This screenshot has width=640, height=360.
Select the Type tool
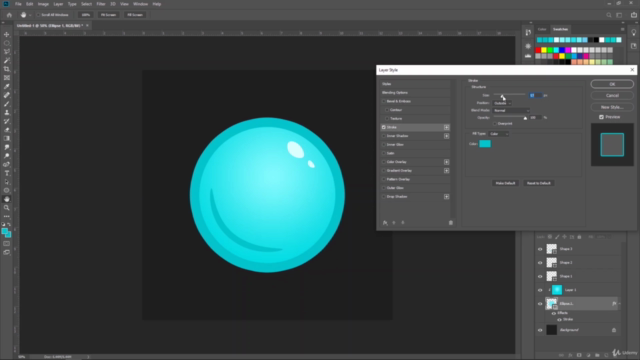7,173
